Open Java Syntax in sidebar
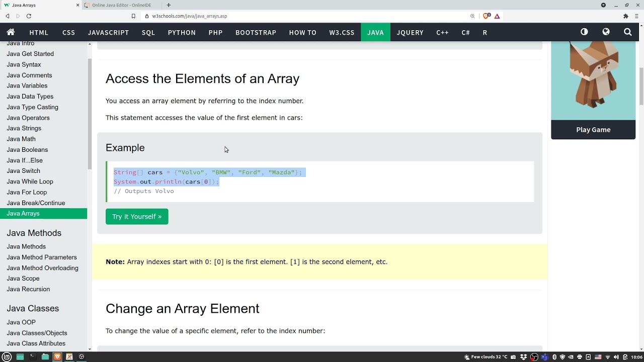The height and width of the screenshot is (362, 644). coord(24,64)
